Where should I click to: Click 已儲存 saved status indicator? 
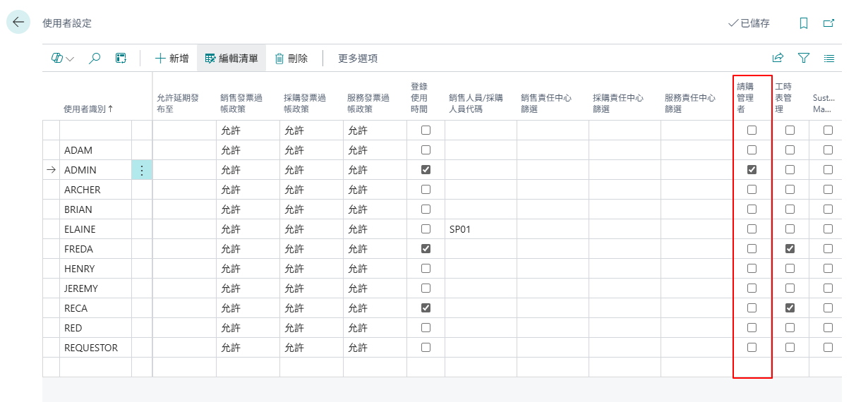[749, 23]
